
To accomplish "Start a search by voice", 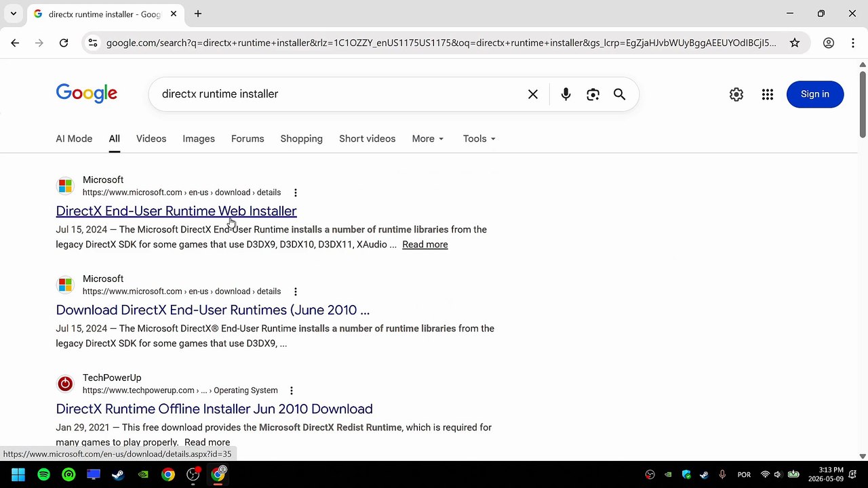I will pos(566,94).
